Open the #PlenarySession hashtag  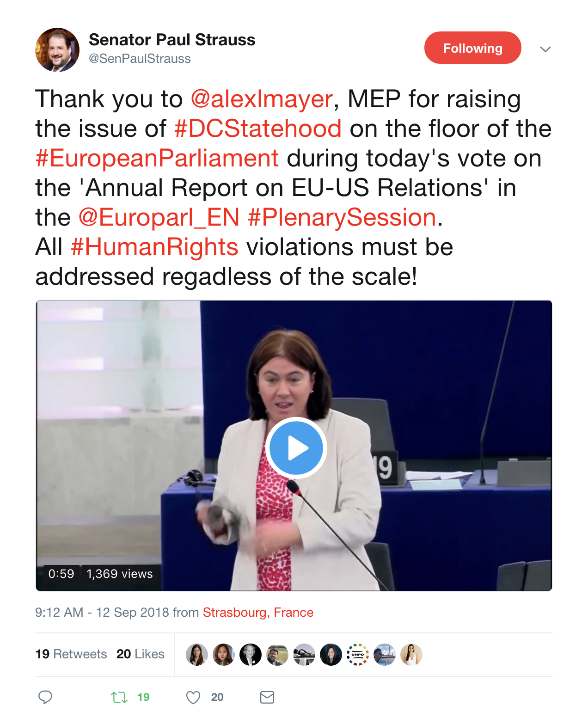342,217
